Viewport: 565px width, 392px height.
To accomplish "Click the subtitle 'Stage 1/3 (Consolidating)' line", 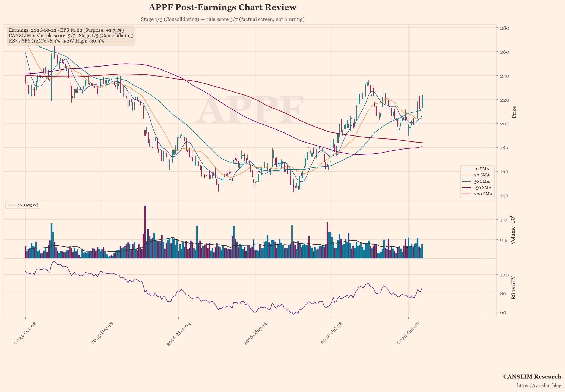I will click(222, 19).
